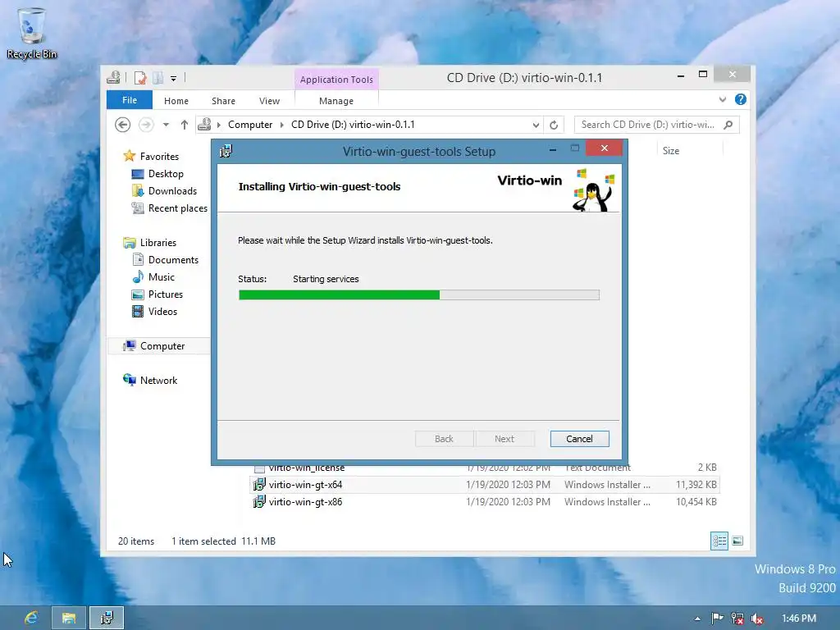Image resolution: width=840 pixels, height=630 pixels.
Task: Click the Size column header
Action: [x=671, y=151]
